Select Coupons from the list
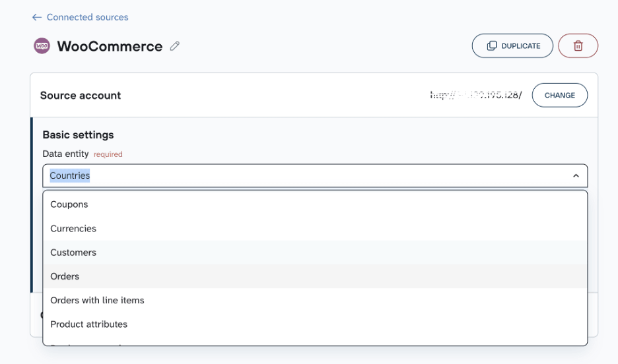Viewport: 618px width, 364px height. pyautogui.click(x=315, y=204)
